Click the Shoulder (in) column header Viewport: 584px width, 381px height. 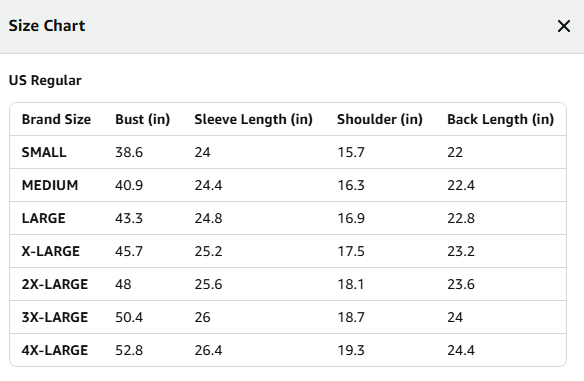(x=380, y=119)
